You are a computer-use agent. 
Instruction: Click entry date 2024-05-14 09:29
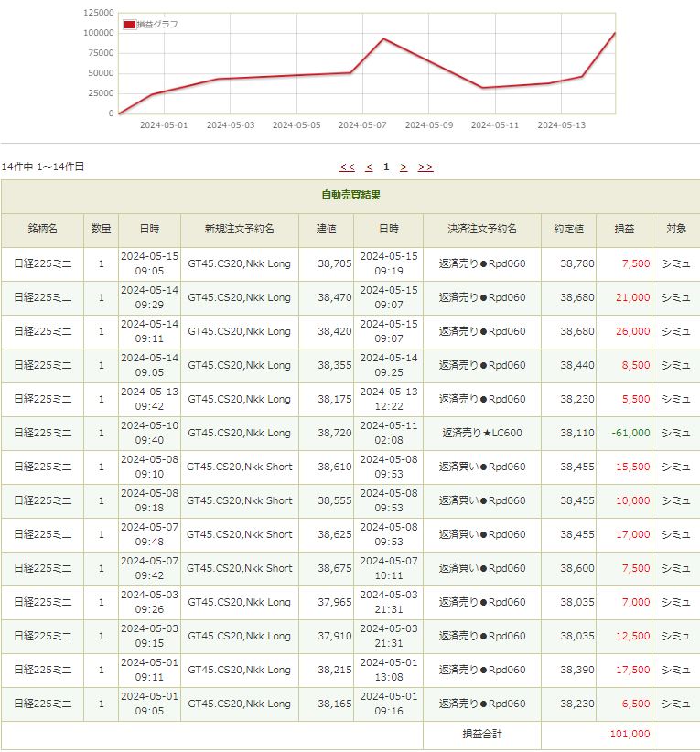pyautogui.click(x=150, y=298)
